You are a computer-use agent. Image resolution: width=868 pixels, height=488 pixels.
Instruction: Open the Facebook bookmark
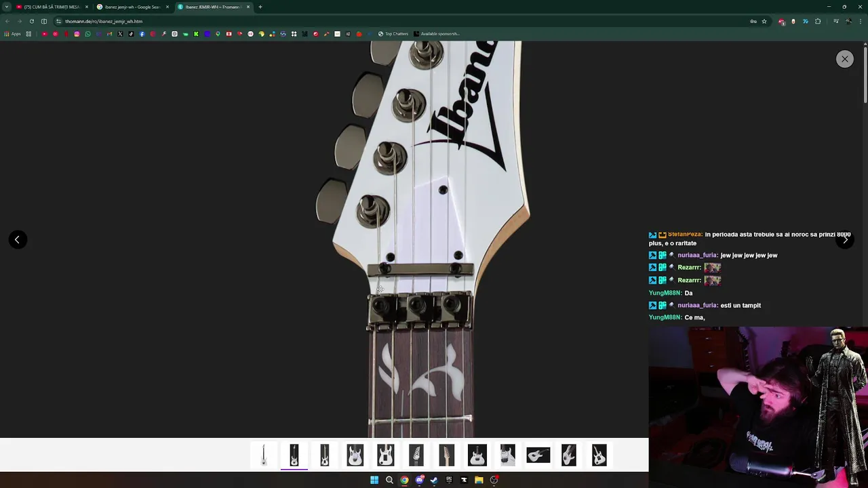click(x=142, y=34)
